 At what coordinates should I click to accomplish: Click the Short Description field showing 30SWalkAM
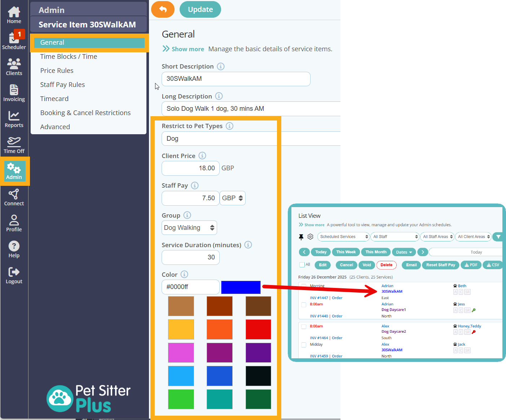[x=236, y=79]
